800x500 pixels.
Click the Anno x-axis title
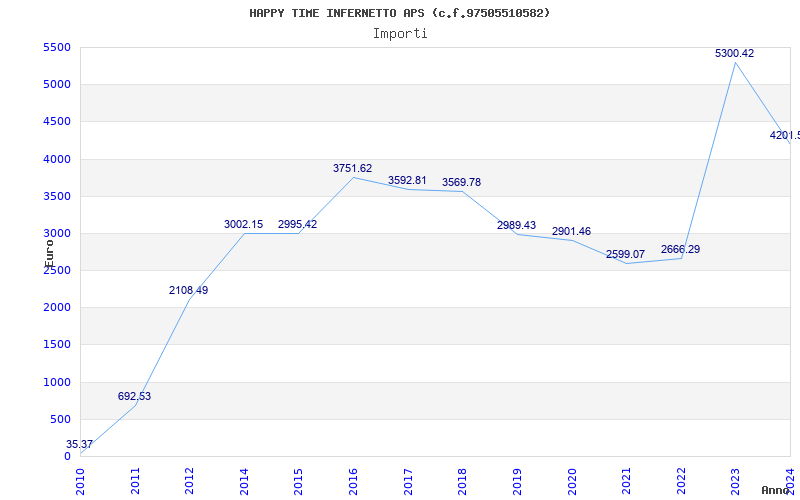[x=776, y=490]
